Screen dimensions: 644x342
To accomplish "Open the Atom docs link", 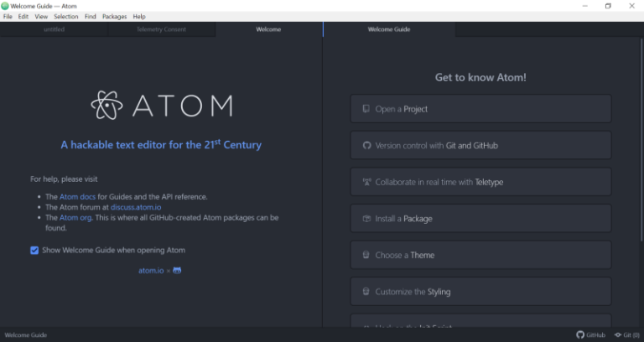I will pyautogui.click(x=78, y=197).
